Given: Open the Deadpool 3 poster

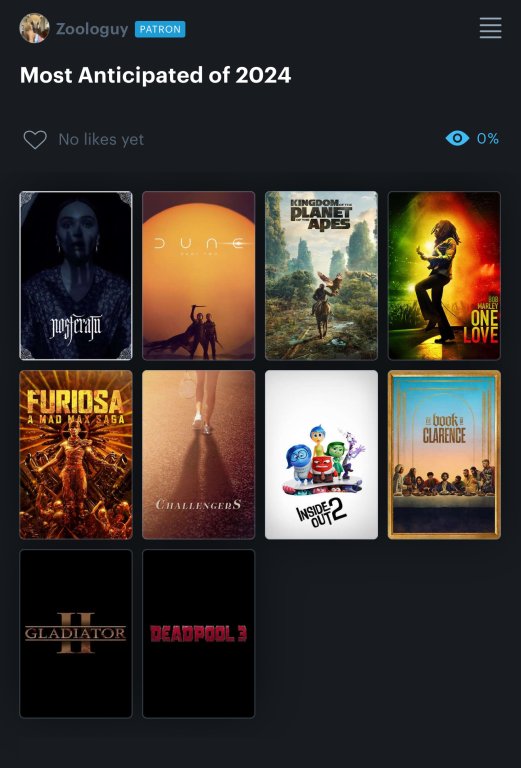Looking at the screenshot, I should tap(199, 634).
